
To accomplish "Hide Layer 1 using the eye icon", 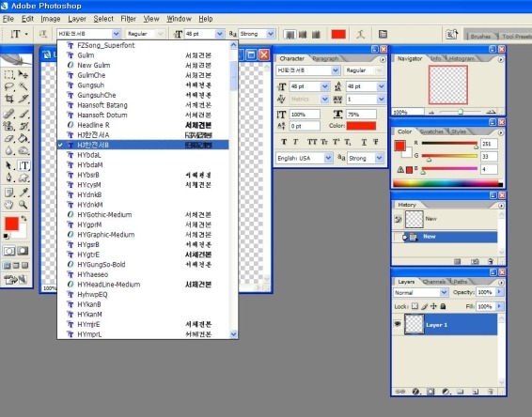I will point(398,324).
